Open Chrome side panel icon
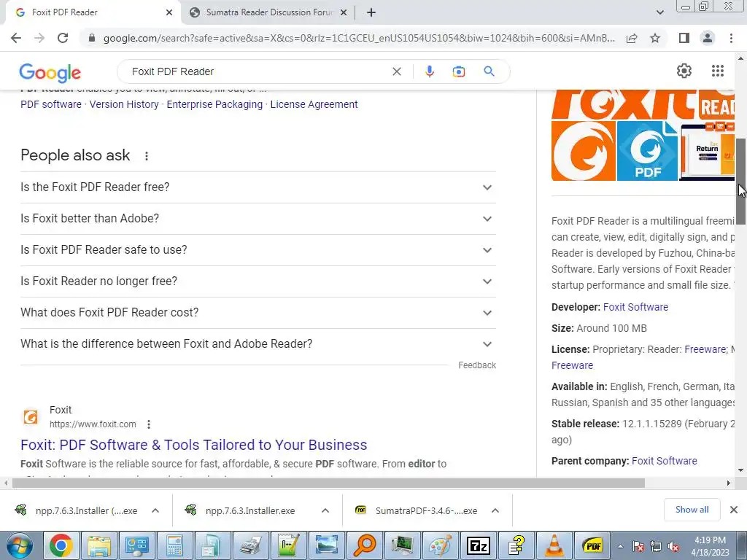Screen dimensions: 747x560 pos(684,38)
